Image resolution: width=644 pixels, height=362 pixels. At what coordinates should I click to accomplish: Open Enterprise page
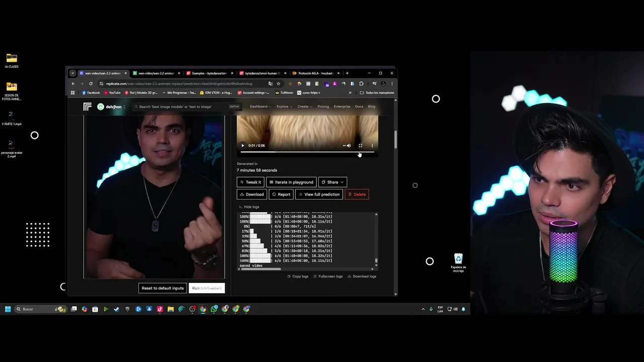pos(342,107)
